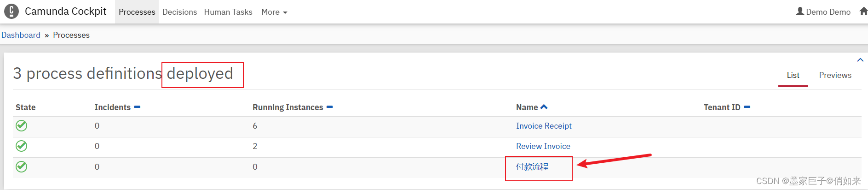This screenshot has width=868, height=190.
Task: Go to Human Tasks page
Action: 228,12
